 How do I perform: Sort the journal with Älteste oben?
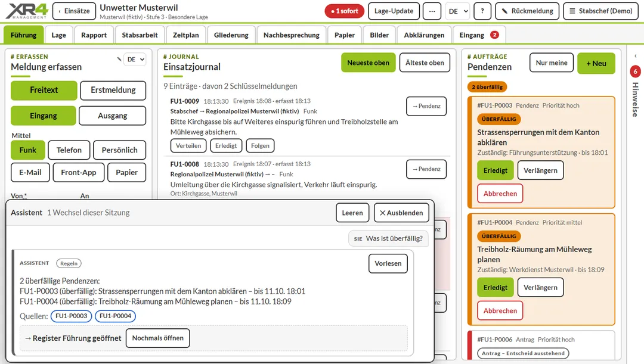(x=425, y=63)
